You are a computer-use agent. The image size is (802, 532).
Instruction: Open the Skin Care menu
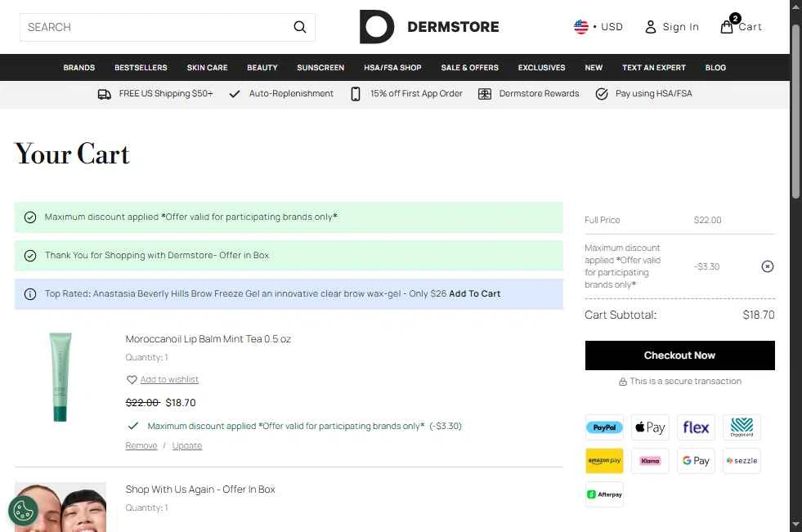tap(207, 68)
